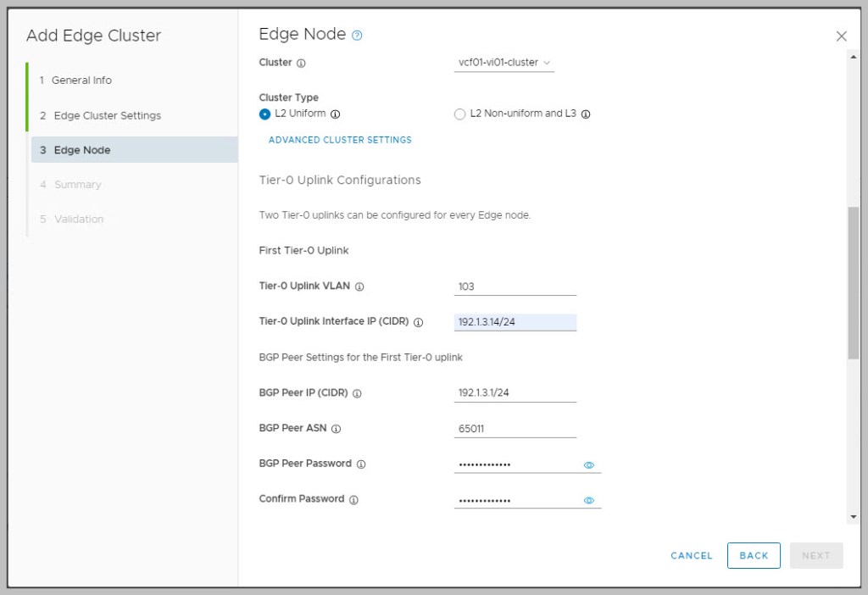
Task: Click the help icon next to Edge Node title
Action: (357, 36)
